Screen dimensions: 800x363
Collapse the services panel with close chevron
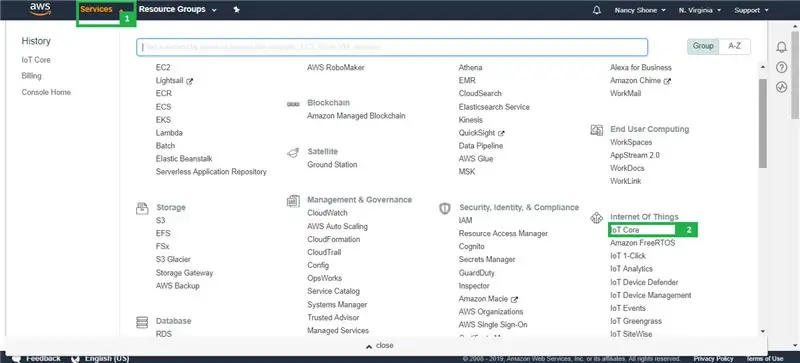coord(380,346)
